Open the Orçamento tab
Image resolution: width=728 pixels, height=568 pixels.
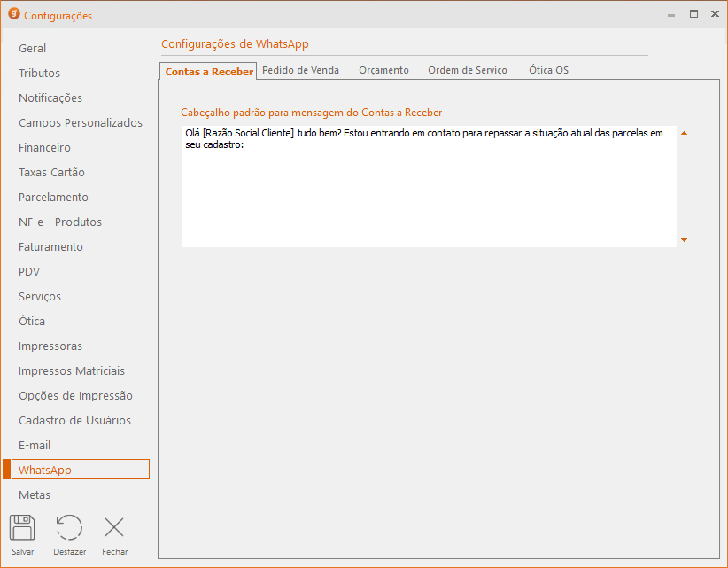pyautogui.click(x=383, y=70)
